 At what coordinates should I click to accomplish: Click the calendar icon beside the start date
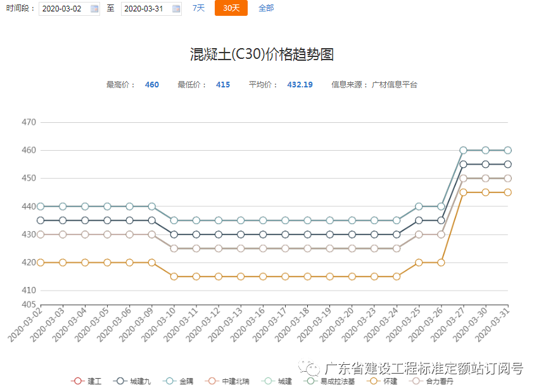[x=92, y=9]
